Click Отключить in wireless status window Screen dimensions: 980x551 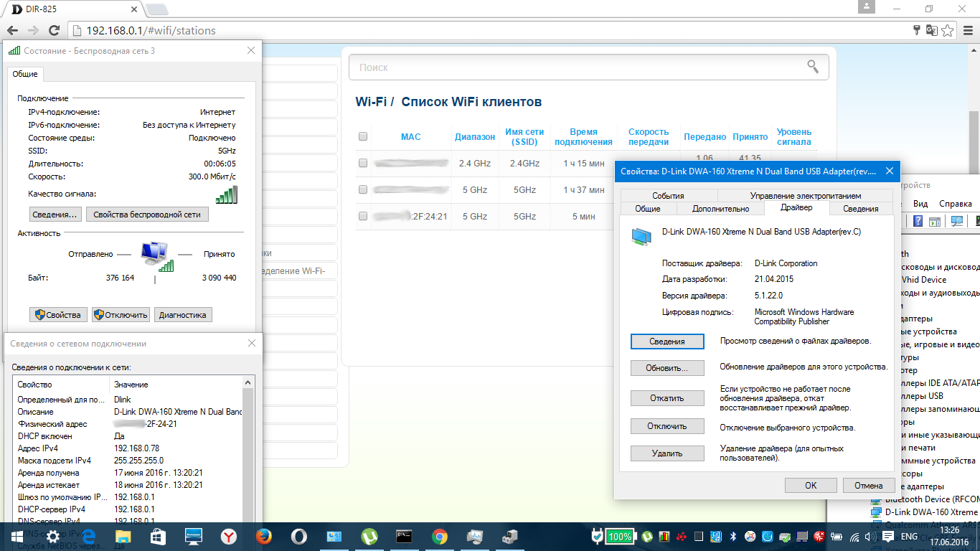click(x=121, y=314)
